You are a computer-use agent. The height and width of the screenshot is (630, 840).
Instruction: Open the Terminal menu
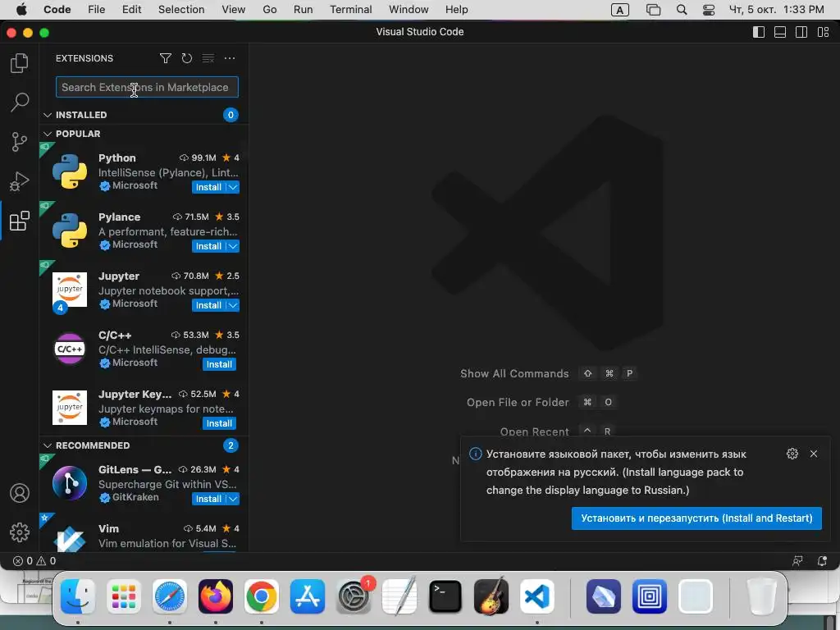[x=351, y=10]
